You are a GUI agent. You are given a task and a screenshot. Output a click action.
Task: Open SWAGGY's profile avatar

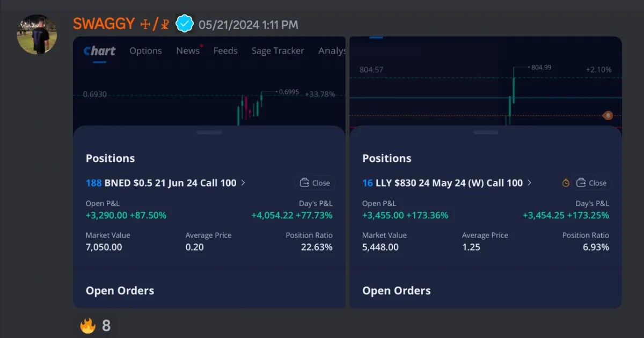[x=37, y=34]
